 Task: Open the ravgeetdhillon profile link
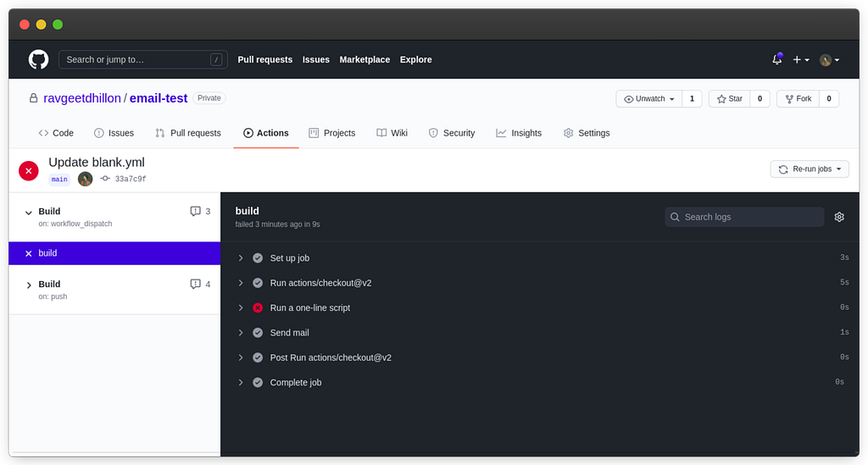pyautogui.click(x=82, y=98)
